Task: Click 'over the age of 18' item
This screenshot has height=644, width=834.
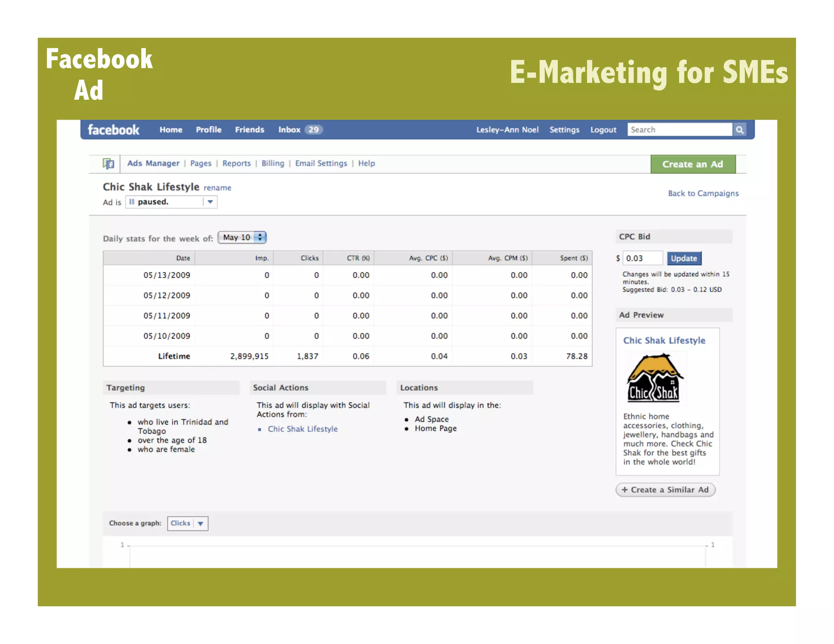Action: pos(172,440)
